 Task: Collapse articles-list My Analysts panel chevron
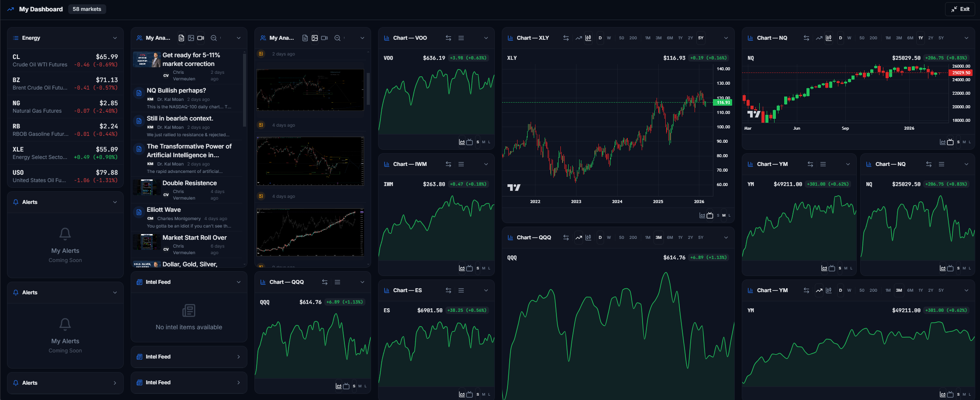(x=239, y=38)
